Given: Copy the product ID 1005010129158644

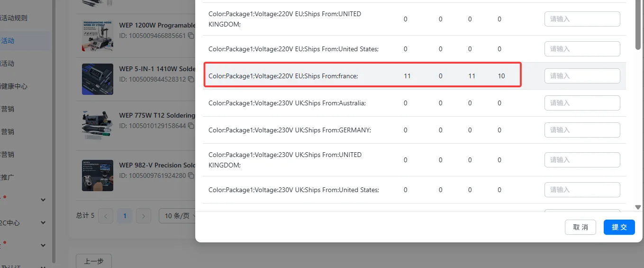Looking at the screenshot, I should click(x=190, y=126).
